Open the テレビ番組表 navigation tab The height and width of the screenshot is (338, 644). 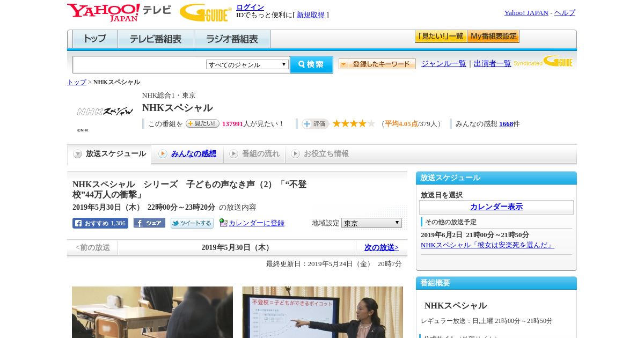156,39
